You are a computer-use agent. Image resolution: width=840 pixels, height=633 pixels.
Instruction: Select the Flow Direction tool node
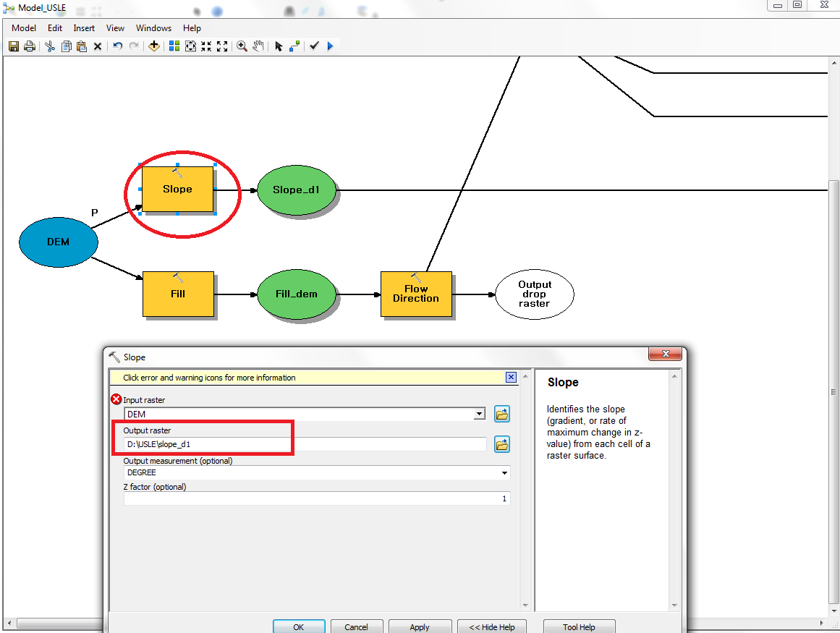coord(416,294)
